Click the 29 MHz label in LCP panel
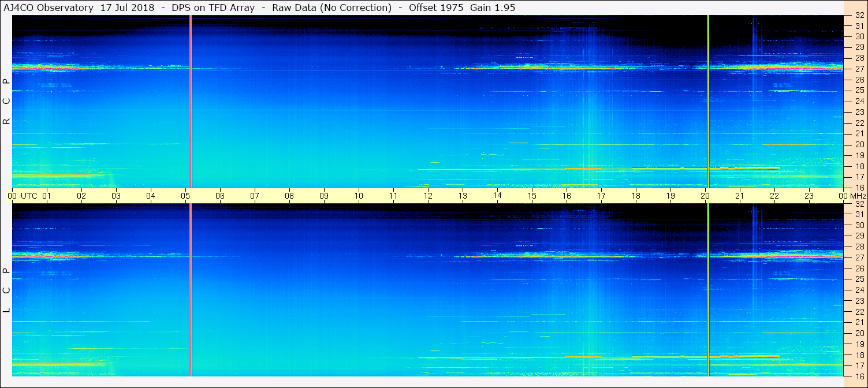This screenshot has width=868, height=388. point(859,236)
